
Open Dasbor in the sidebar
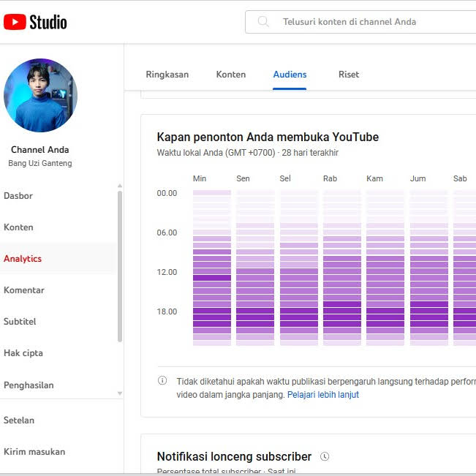[18, 196]
